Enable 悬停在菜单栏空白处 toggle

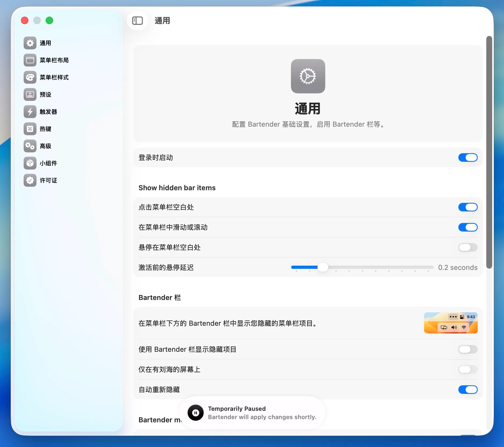click(468, 247)
